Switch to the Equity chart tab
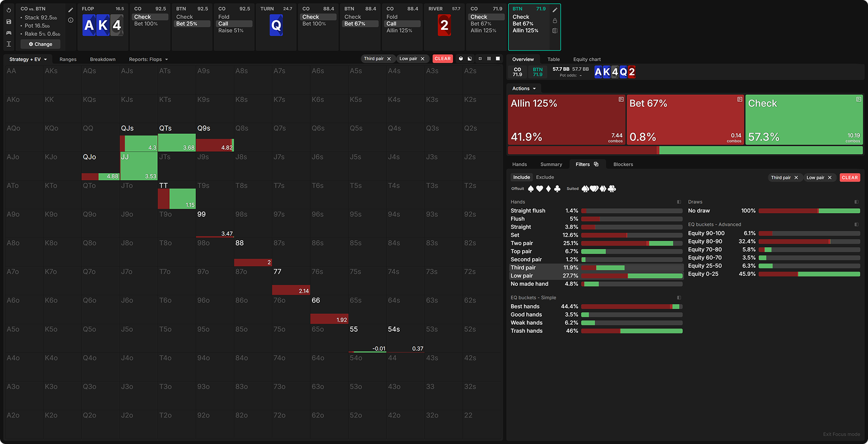This screenshot has width=868, height=444. click(x=586, y=59)
